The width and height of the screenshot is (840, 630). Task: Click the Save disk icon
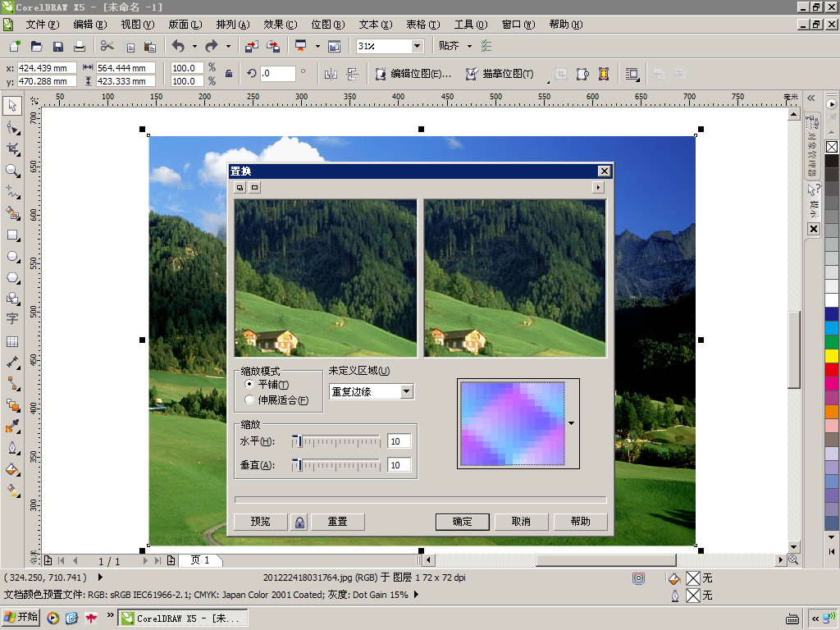(58, 46)
